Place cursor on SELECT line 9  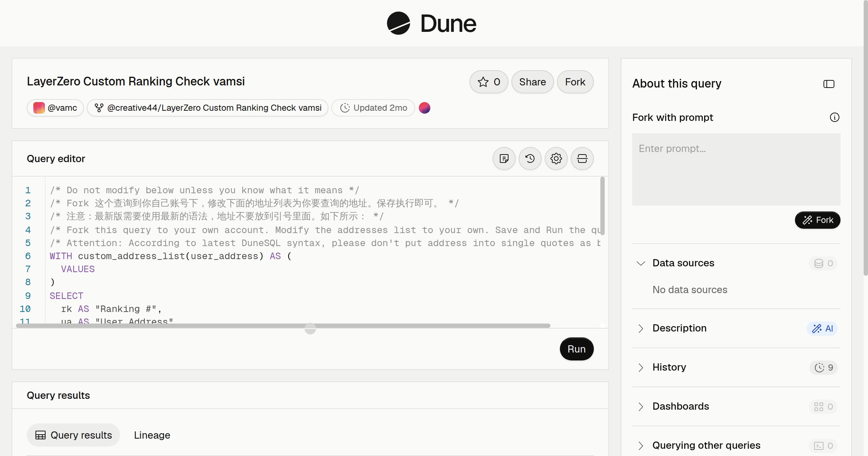click(67, 296)
